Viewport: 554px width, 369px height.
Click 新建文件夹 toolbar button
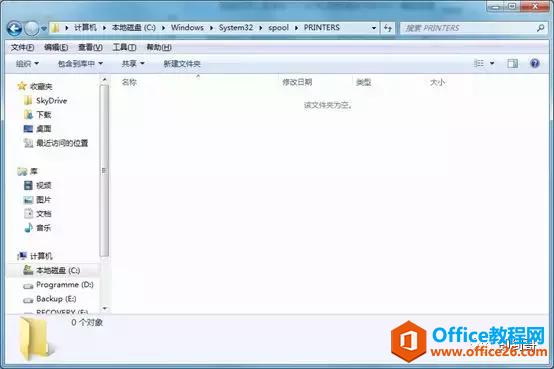click(x=182, y=64)
